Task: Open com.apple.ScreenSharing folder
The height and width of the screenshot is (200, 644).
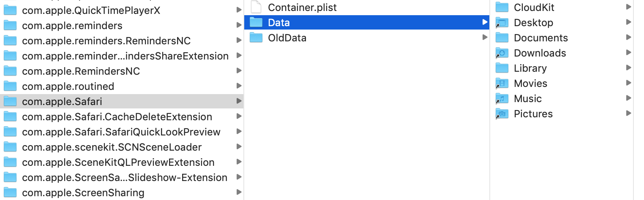Action: [83, 193]
